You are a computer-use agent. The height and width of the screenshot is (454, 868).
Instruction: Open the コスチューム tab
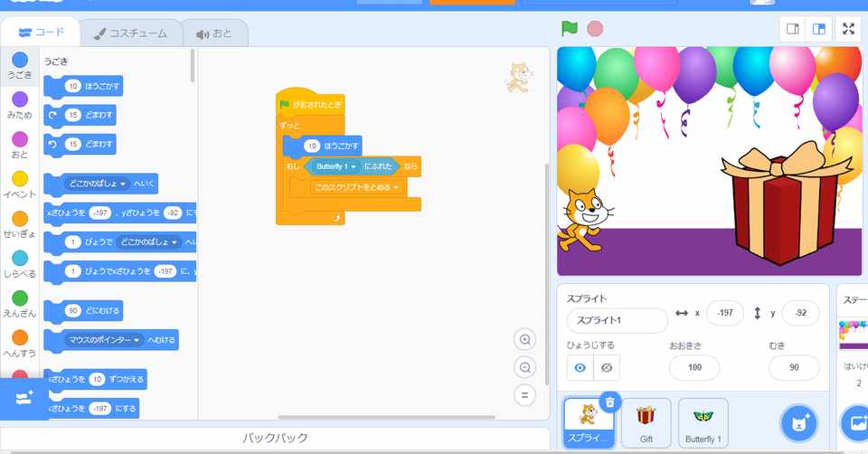130,33
